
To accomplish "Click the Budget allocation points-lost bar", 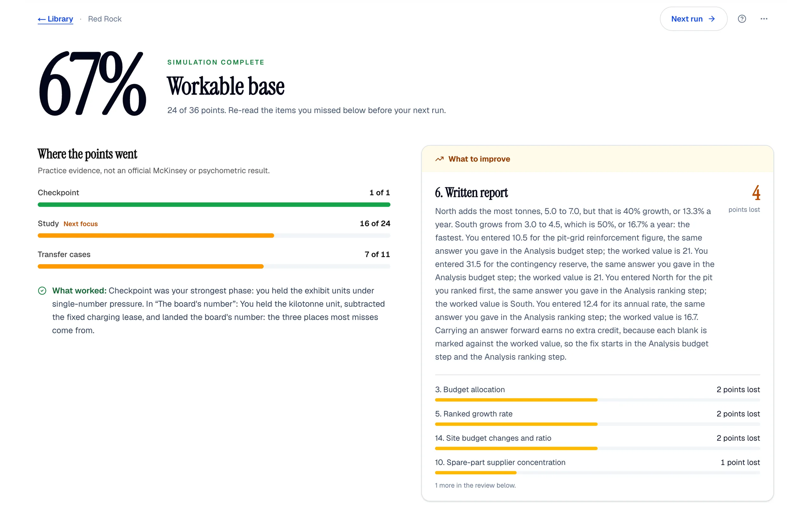I will [x=597, y=400].
